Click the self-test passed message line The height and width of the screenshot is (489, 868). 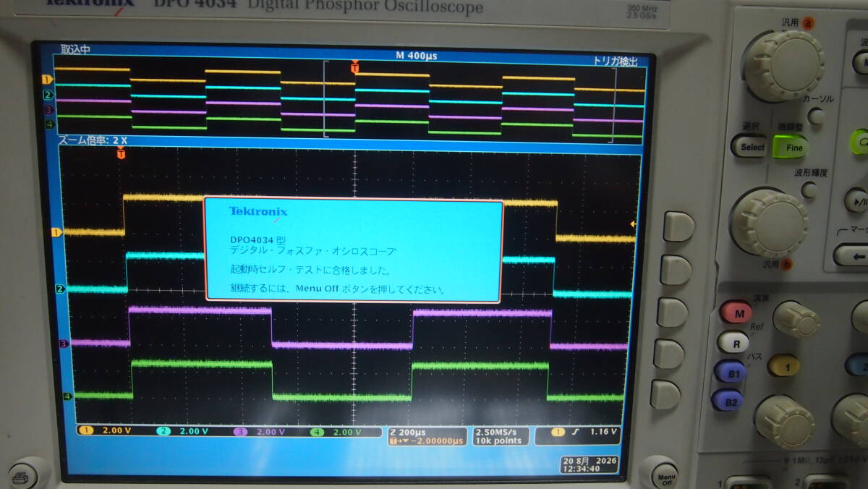(x=310, y=270)
